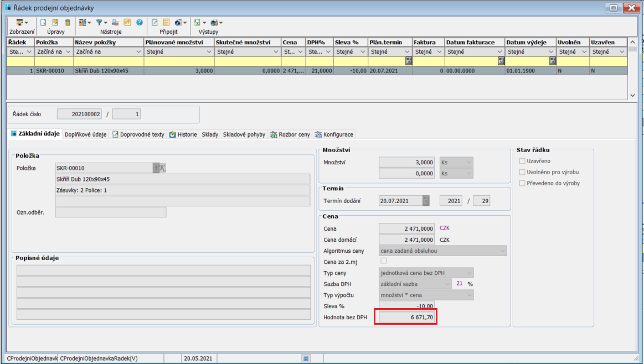Click the printer icon in Výstupy
This screenshot has height=364, width=644.
pyautogui.click(x=214, y=23)
